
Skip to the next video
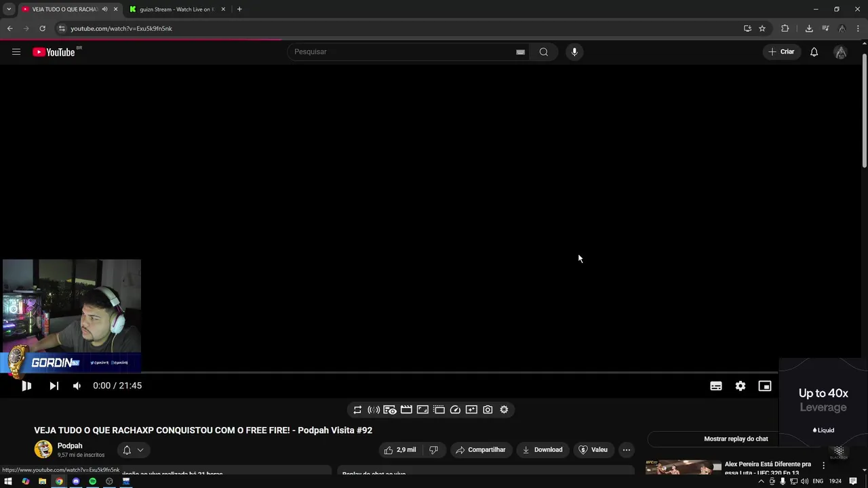(x=54, y=386)
